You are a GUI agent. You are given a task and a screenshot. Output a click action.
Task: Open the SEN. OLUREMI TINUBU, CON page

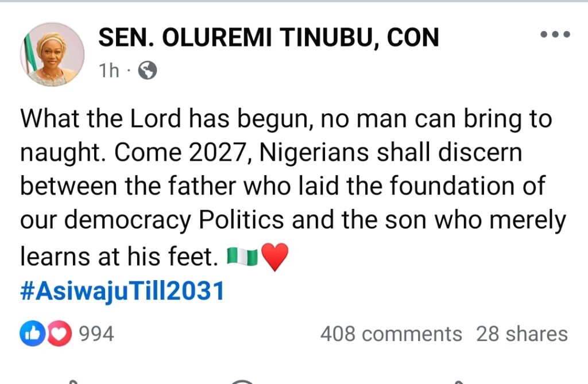[x=269, y=38]
